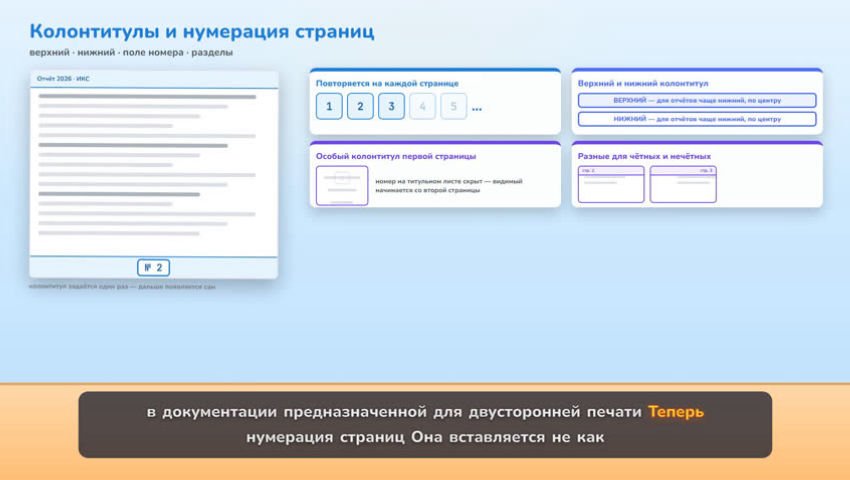Screen dimensions: 850x480
Task: Click heading 'Повторяется на каждой странице'
Action: pyautogui.click(x=387, y=84)
